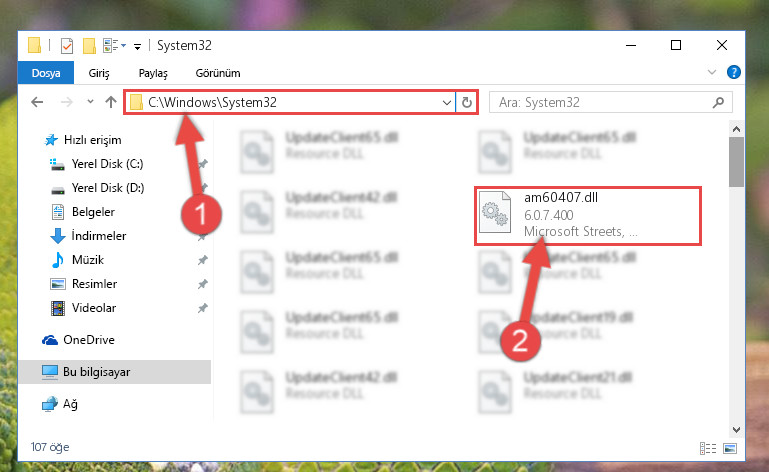The image size is (769, 472).
Task: Go up one folder level arrow
Action: (x=111, y=102)
